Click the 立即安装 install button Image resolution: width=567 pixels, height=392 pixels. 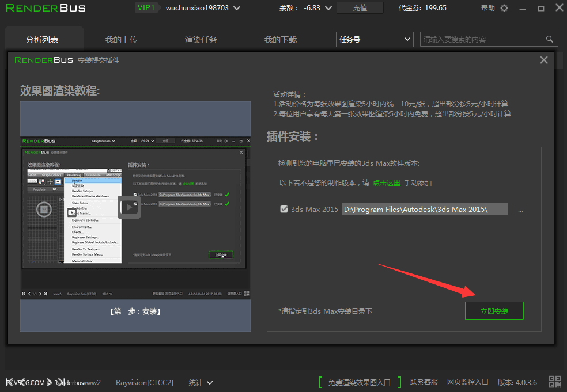click(494, 310)
